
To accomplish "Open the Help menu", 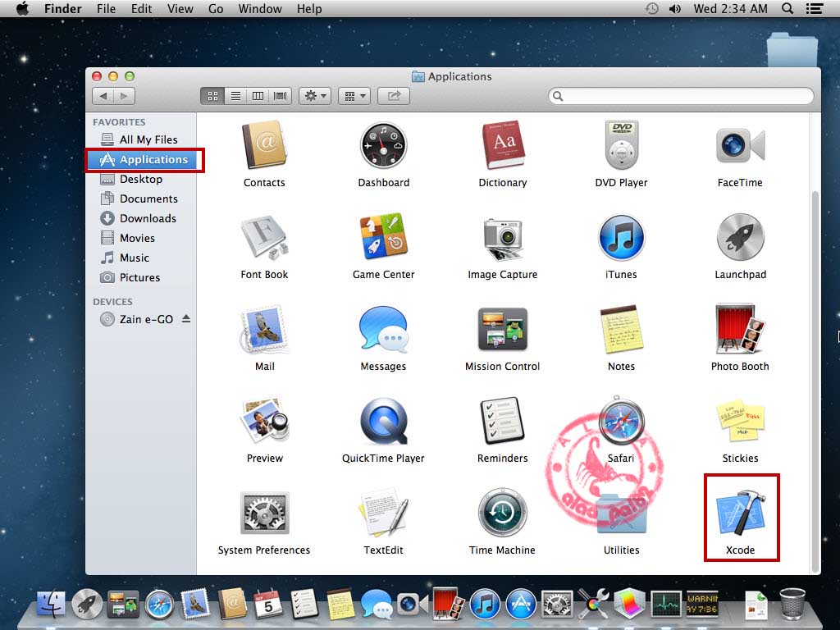I will (x=309, y=9).
